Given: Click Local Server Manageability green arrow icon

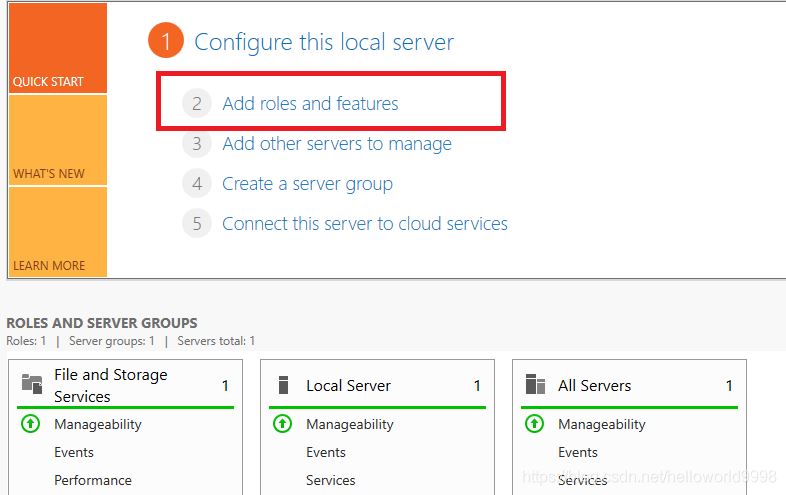Looking at the screenshot, I should pyautogui.click(x=283, y=424).
